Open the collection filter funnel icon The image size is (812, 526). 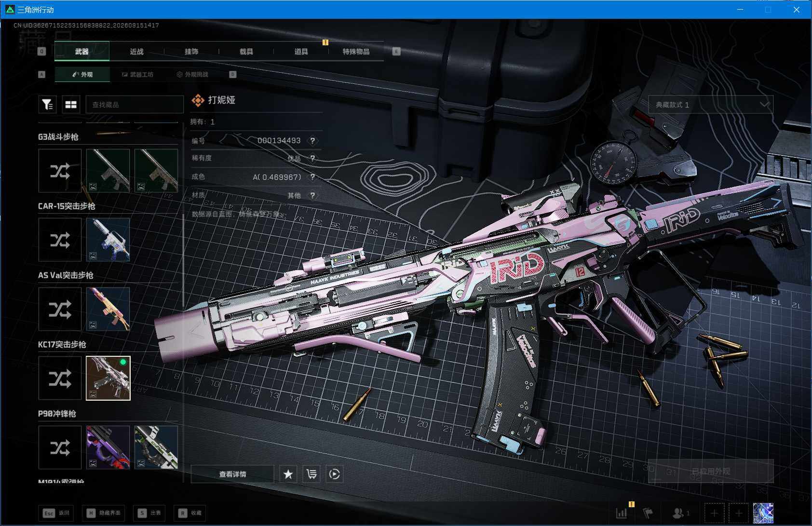tap(47, 104)
